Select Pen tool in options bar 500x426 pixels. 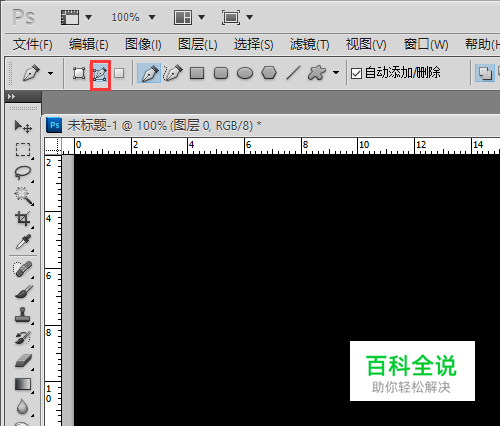pyautogui.click(x=149, y=73)
